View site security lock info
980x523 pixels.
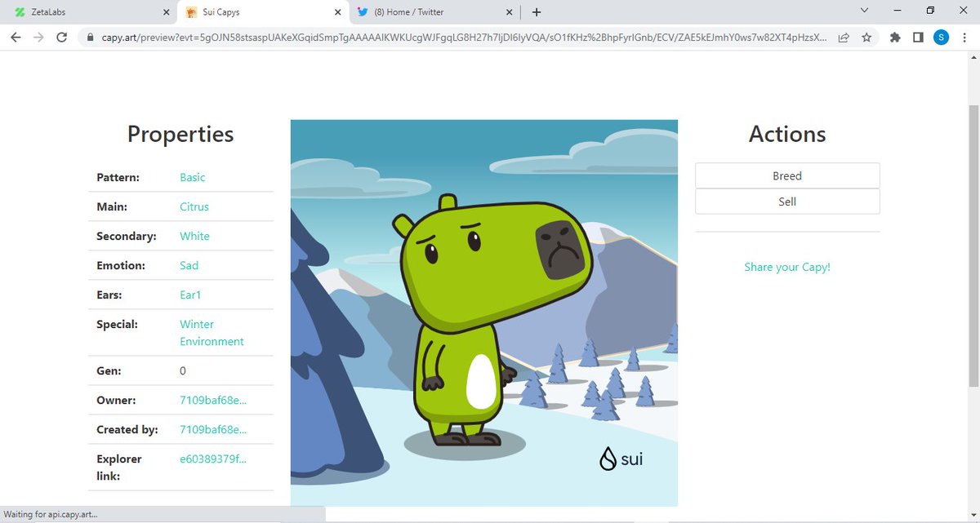click(90, 38)
